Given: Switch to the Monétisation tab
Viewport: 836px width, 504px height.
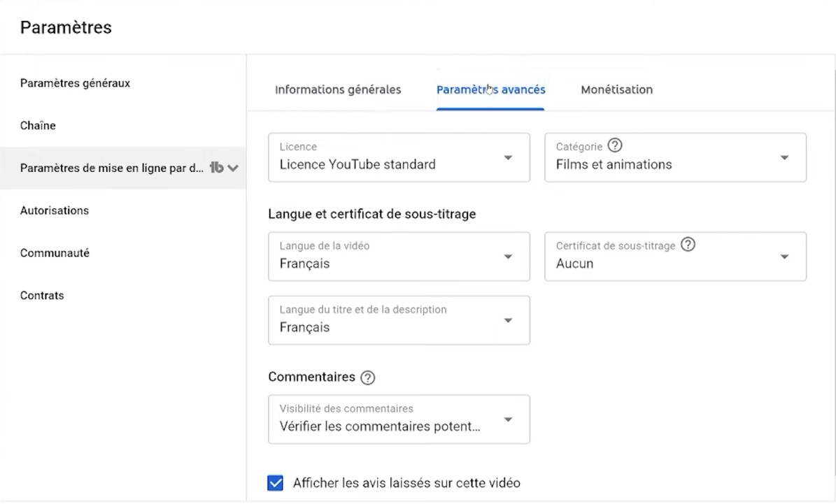Looking at the screenshot, I should 617,89.
